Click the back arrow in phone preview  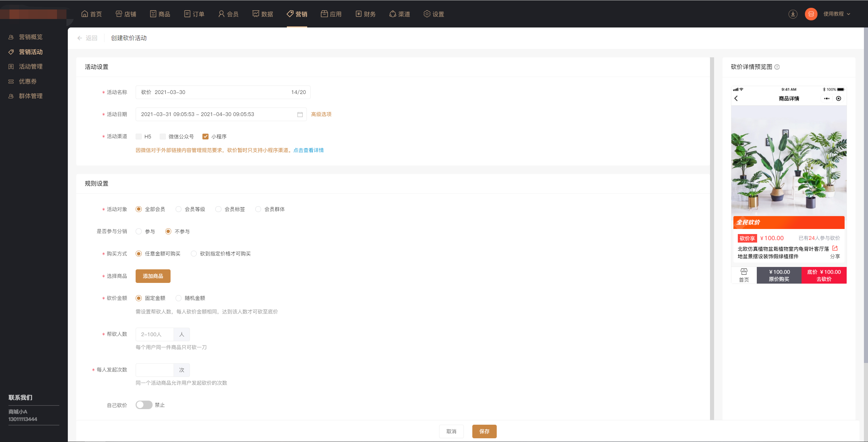point(736,98)
